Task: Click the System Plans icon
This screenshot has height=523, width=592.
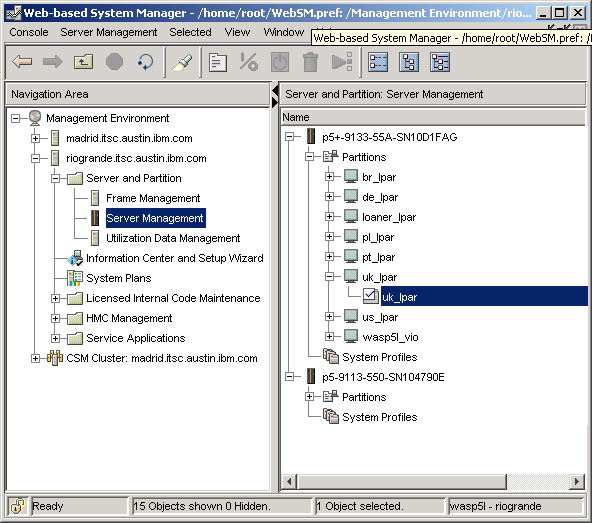Action: point(75,278)
